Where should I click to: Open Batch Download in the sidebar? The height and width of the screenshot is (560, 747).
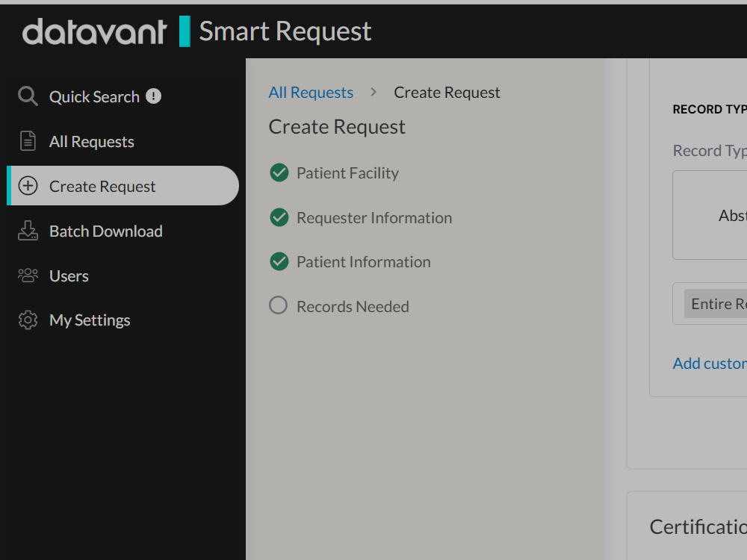point(106,231)
